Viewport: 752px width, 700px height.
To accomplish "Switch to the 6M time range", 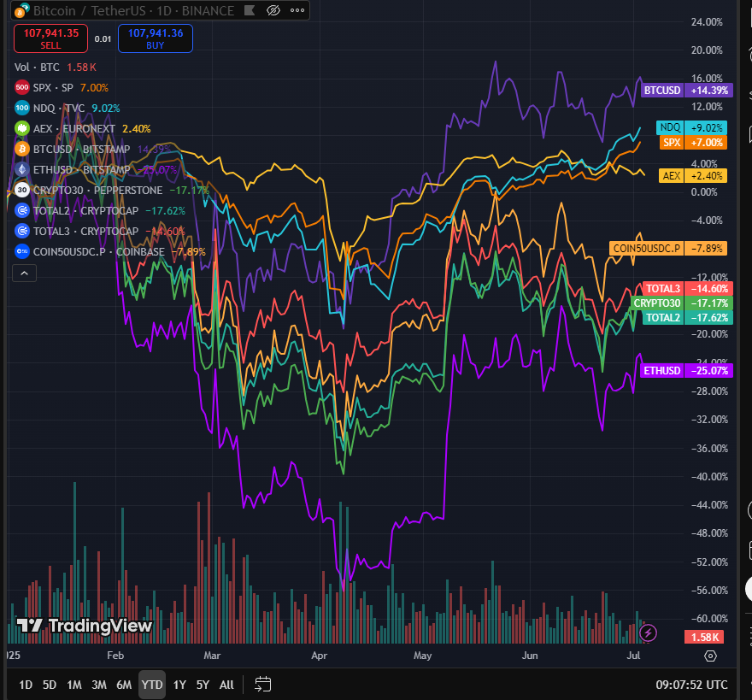I will (124, 685).
